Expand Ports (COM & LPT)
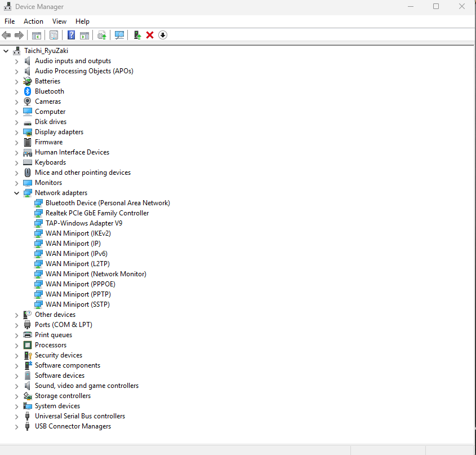 tap(16, 325)
